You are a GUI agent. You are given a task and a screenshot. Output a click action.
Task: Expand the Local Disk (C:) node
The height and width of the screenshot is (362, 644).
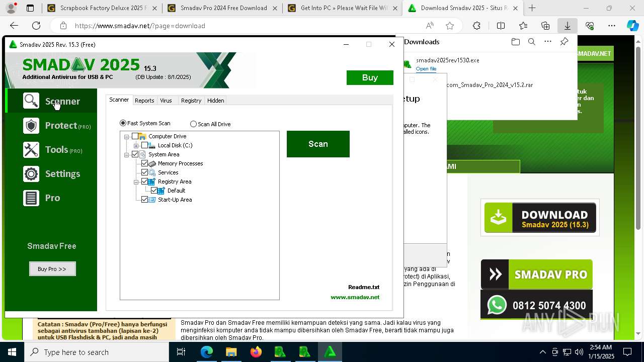coord(136,145)
